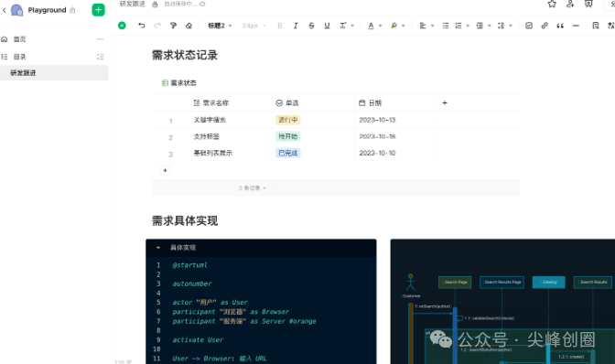Open the highlight color dropdown arrow

(404, 26)
